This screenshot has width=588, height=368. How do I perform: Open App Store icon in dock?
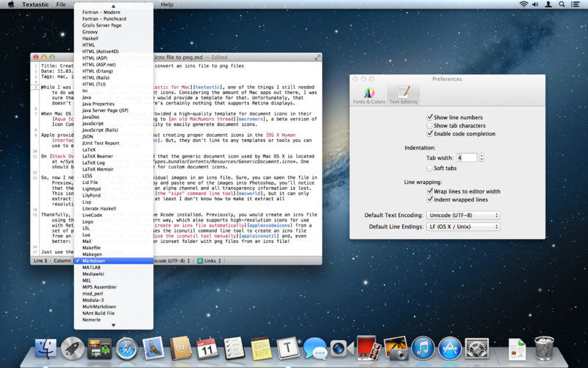click(450, 348)
